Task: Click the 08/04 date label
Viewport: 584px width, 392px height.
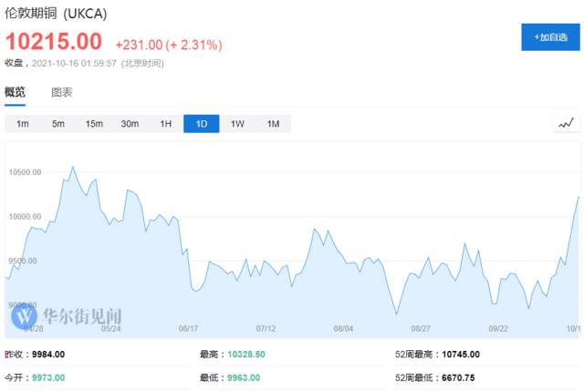Action: point(343,328)
